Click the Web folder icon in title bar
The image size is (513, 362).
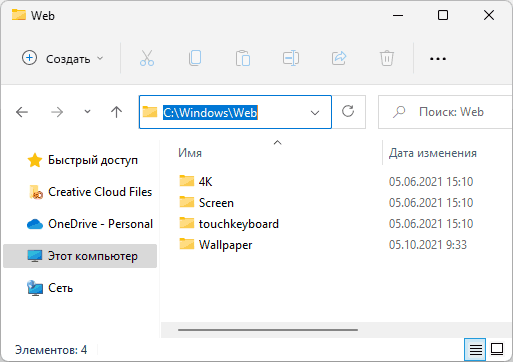19,15
